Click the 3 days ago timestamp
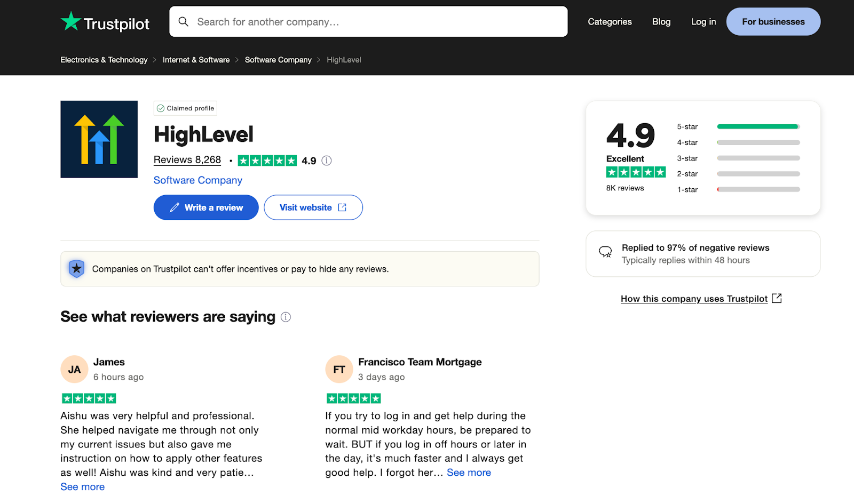The height and width of the screenshot is (504, 854). click(x=382, y=377)
